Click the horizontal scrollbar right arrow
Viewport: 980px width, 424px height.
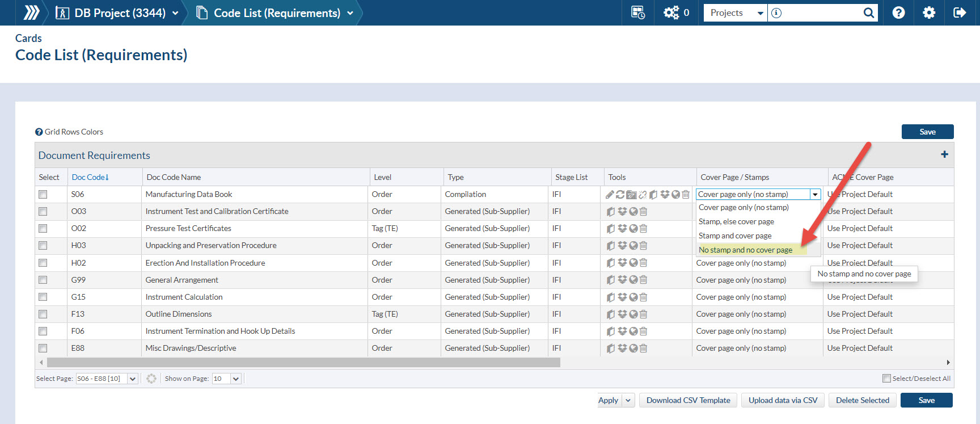[948, 362]
